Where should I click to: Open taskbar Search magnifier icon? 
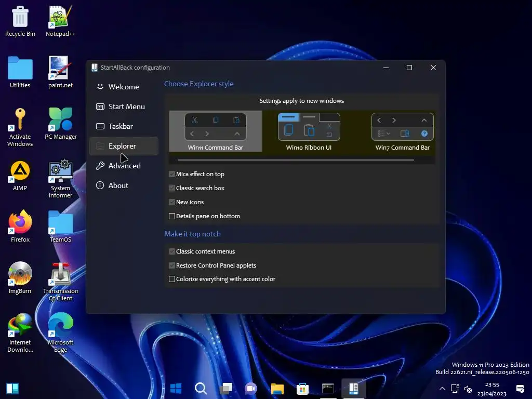[x=201, y=388]
